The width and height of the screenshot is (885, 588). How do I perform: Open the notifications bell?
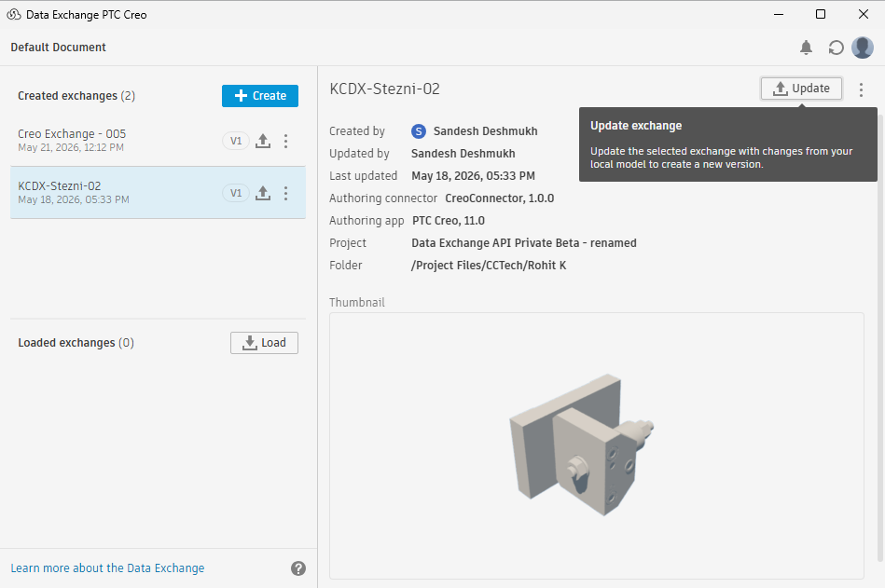pyautogui.click(x=806, y=48)
